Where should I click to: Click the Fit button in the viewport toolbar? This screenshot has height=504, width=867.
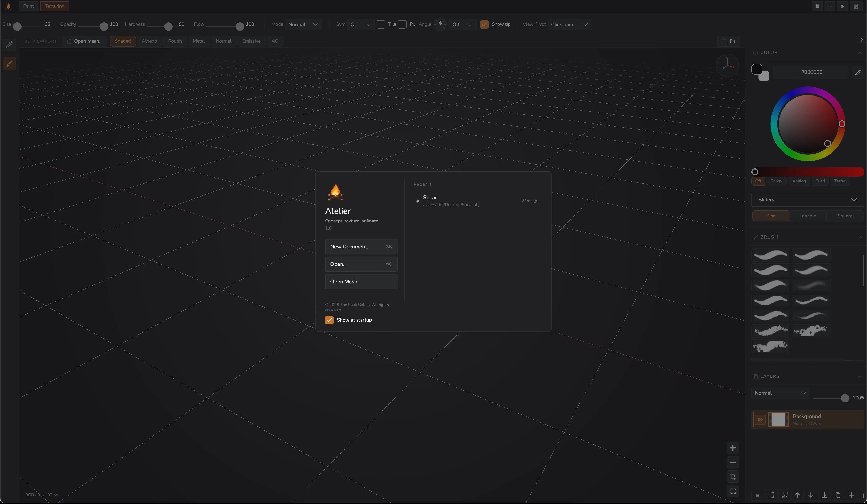click(x=728, y=41)
